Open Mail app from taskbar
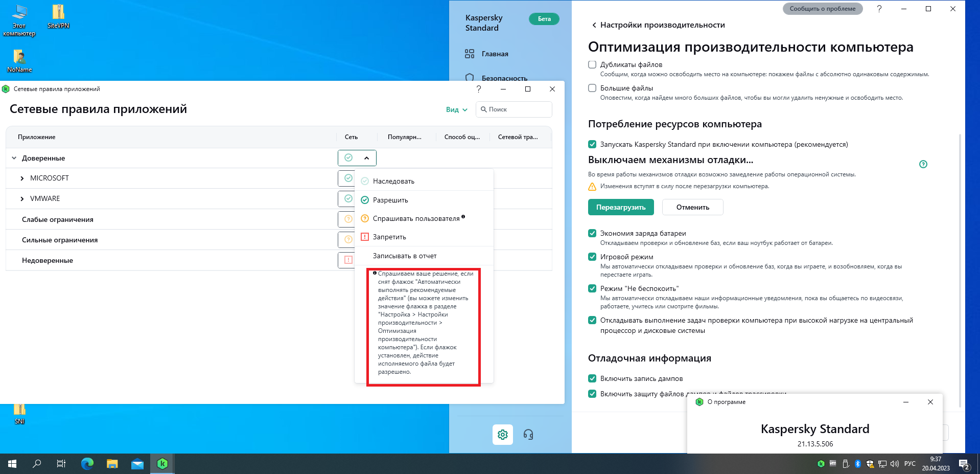This screenshot has width=980, height=474. (x=137, y=464)
